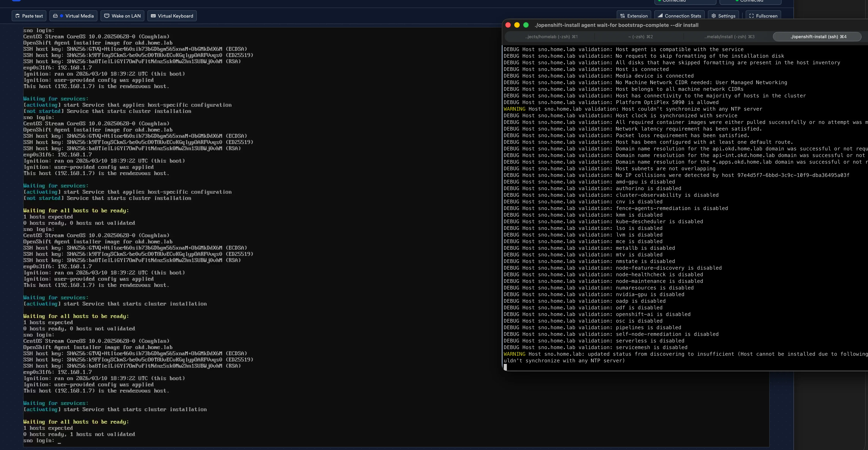Click "Packet loss requirement has been satisfied." line
The width and height of the screenshot is (868, 450).
(x=627, y=136)
